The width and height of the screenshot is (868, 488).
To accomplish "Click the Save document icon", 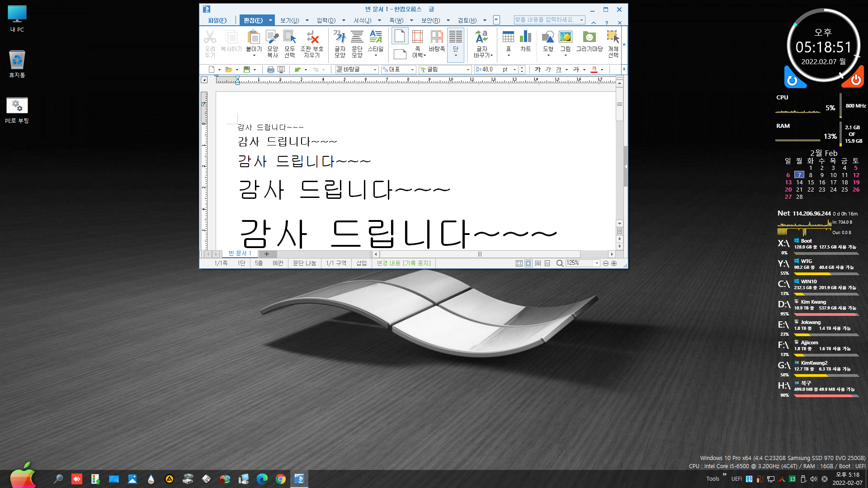I will 247,70.
